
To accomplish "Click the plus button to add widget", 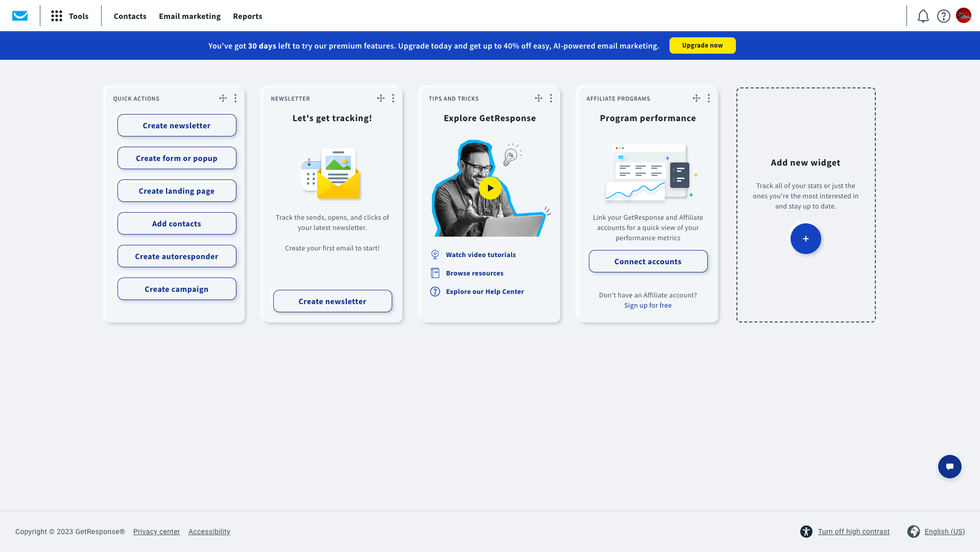I will pyautogui.click(x=805, y=239).
